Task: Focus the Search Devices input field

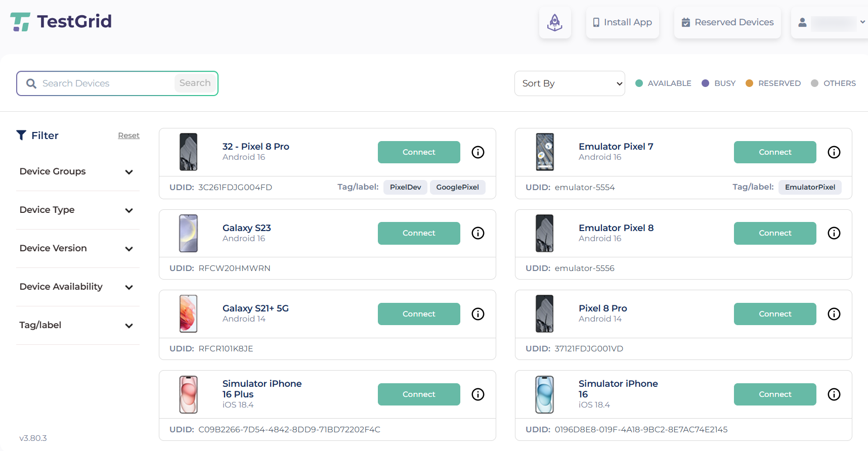Action: 106,83
